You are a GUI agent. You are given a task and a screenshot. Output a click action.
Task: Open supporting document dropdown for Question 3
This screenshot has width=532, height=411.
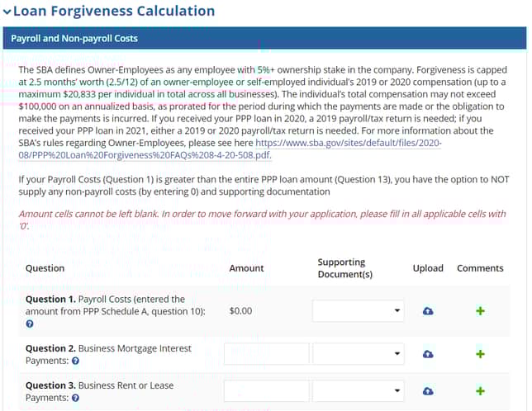(358, 391)
